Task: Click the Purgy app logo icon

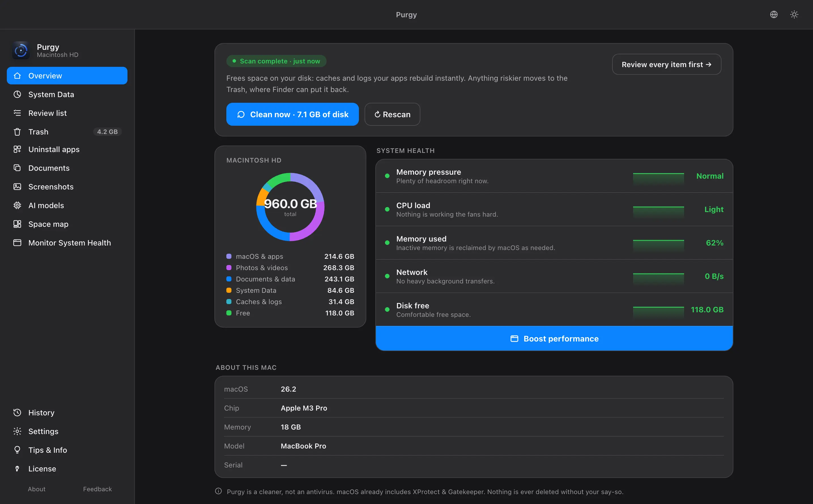Action: (21, 50)
